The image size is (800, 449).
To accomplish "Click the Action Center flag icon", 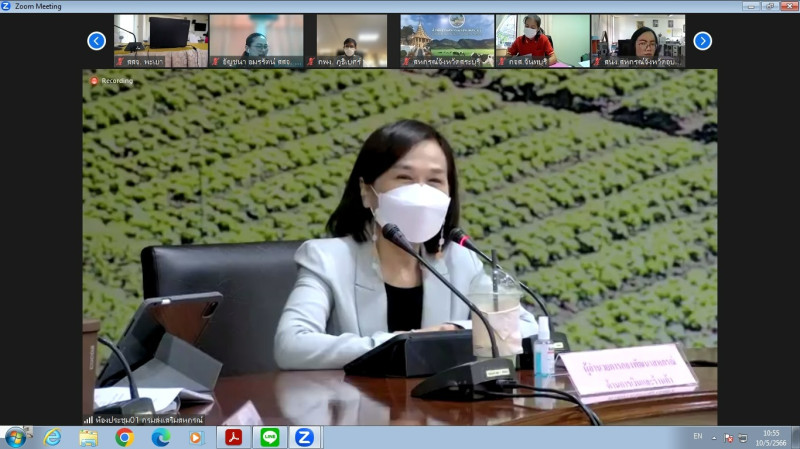I will [x=728, y=438].
